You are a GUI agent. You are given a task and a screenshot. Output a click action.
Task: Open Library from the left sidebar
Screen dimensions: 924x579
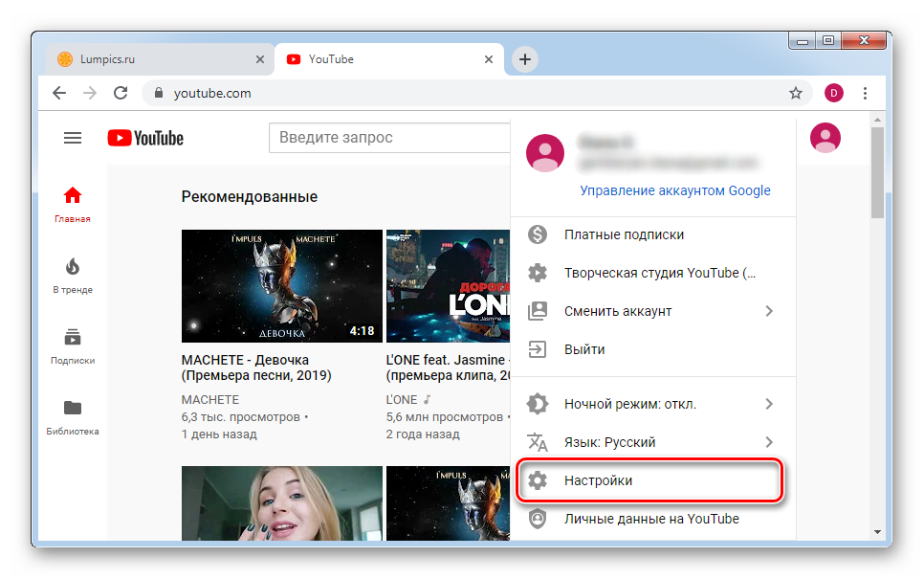73,416
